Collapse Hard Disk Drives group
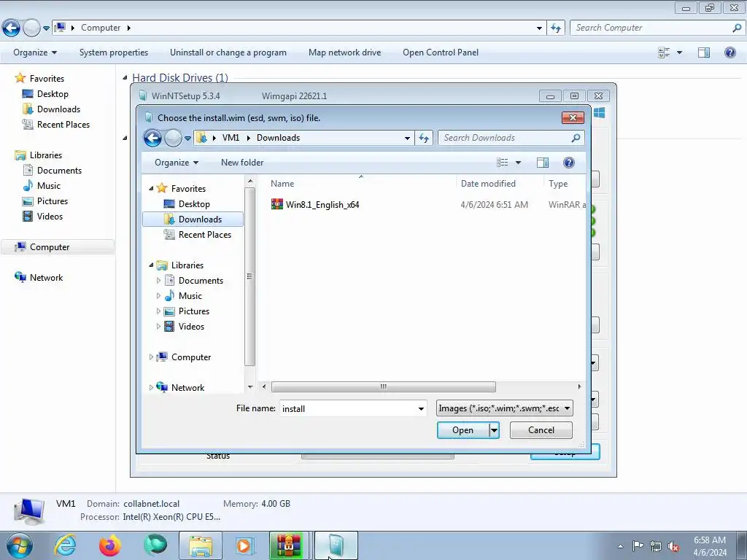Screen dimensions: 747x560 (125, 77)
